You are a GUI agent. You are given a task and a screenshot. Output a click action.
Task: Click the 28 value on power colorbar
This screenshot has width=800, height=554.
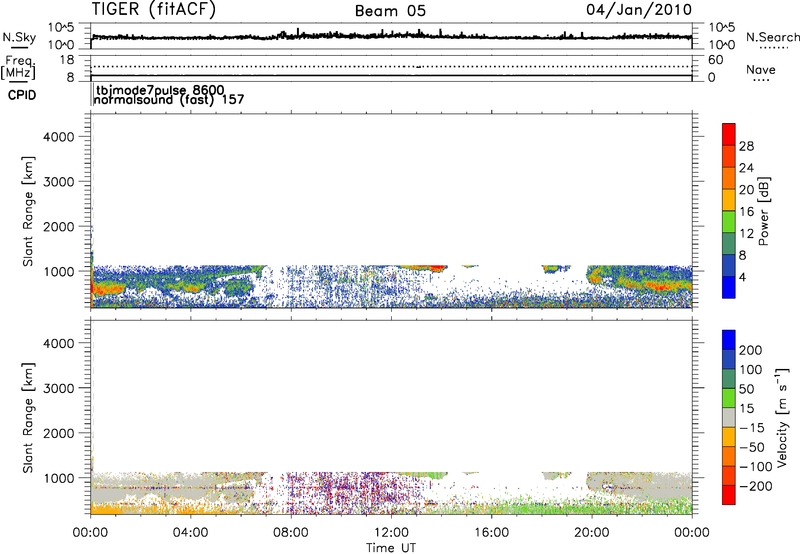746,146
